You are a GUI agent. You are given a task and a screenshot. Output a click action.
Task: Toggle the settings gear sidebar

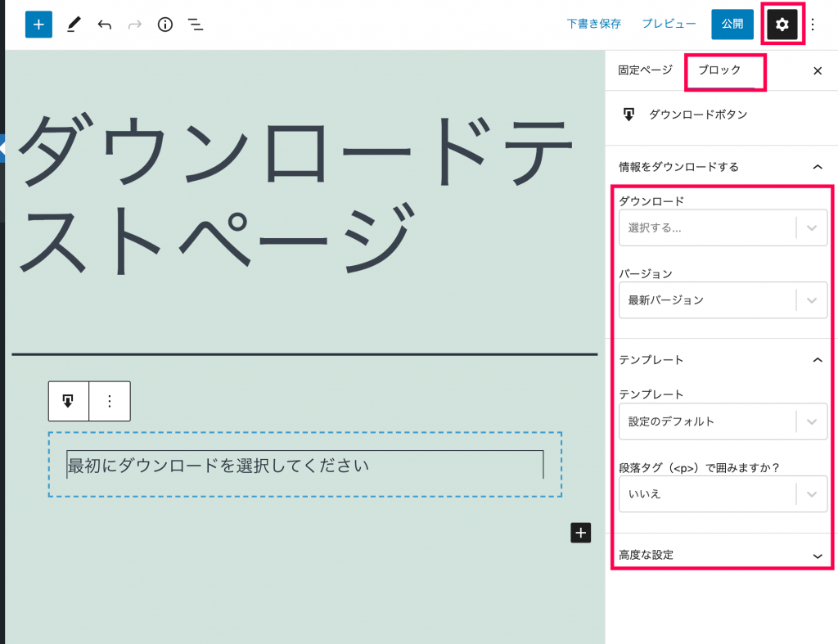point(782,25)
